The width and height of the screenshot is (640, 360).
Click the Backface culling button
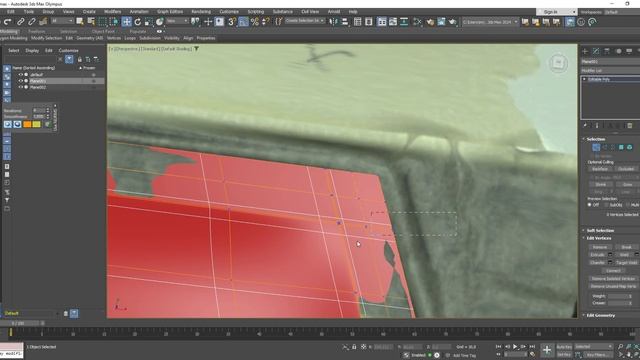600,169
